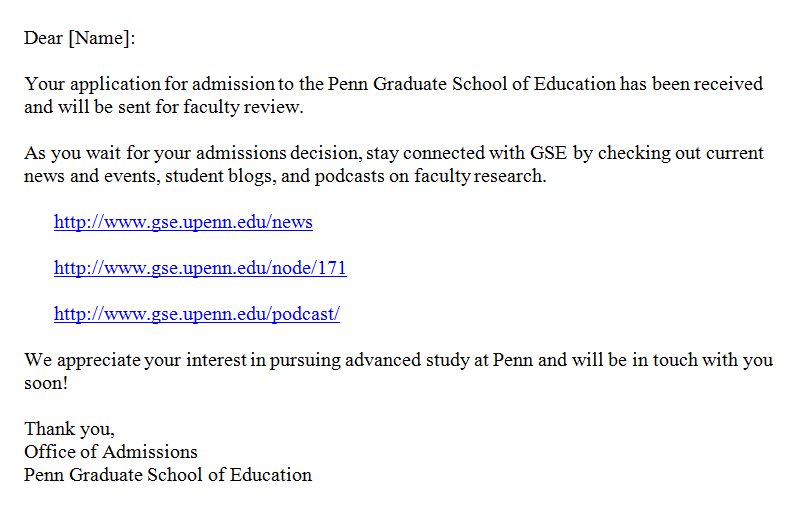
Task: Open the gse.upenn.edu/news link
Action: point(183,222)
